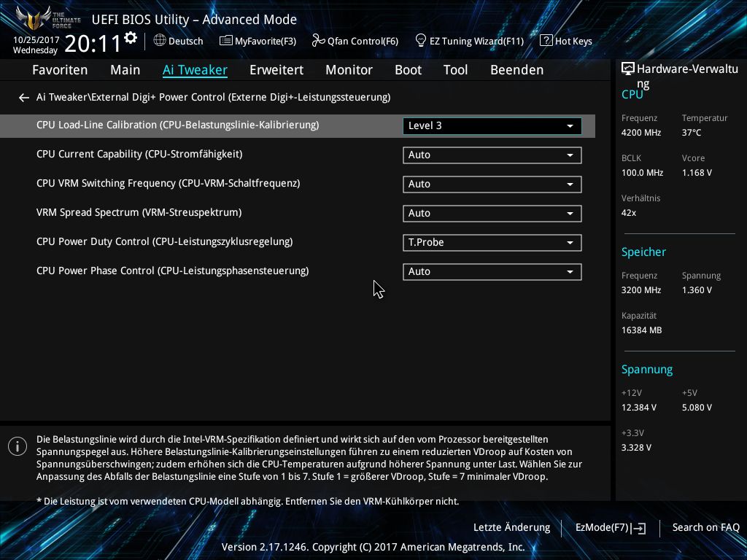Screen dimensions: 747x560
Task: Open the VRM Spread Spectrum dropdown
Action: click(492, 214)
